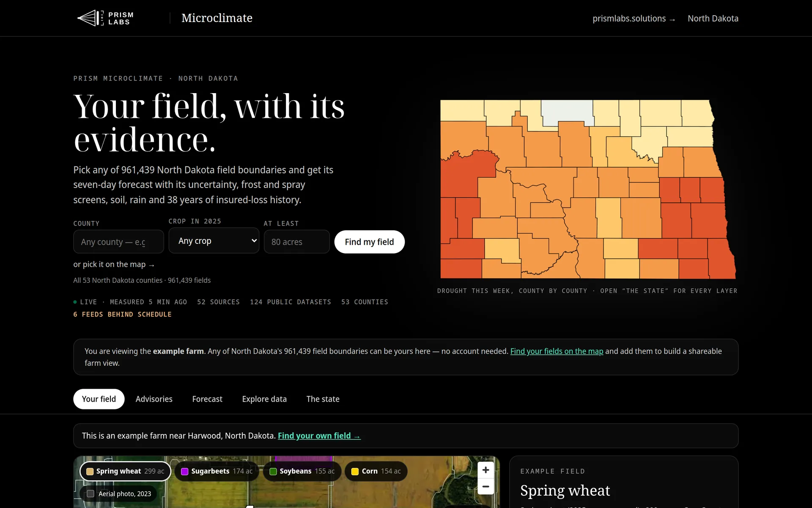This screenshot has height=508, width=812.
Task: Click the Prism Labs logo
Action: click(x=105, y=18)
